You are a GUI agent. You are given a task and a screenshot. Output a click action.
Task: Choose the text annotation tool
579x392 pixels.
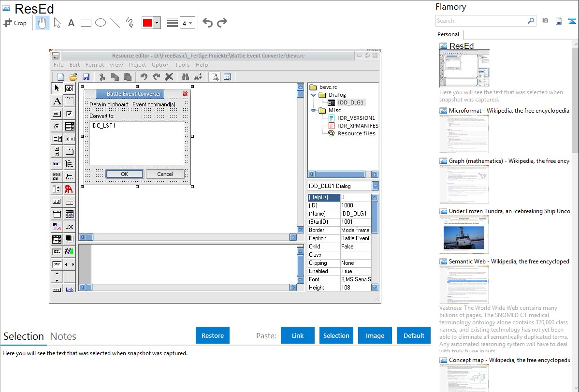click(x=71, y=23)
